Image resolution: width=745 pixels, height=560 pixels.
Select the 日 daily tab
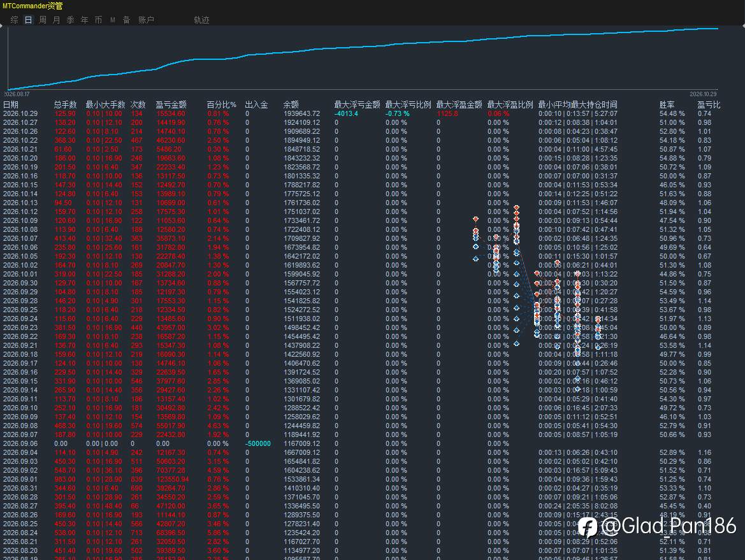pyautogui.click(x=29, y=20)
